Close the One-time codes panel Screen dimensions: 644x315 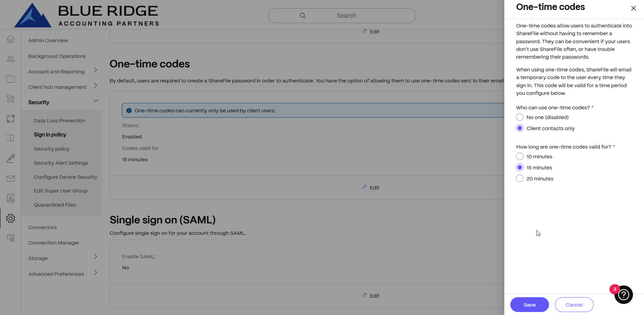[633, 8]
